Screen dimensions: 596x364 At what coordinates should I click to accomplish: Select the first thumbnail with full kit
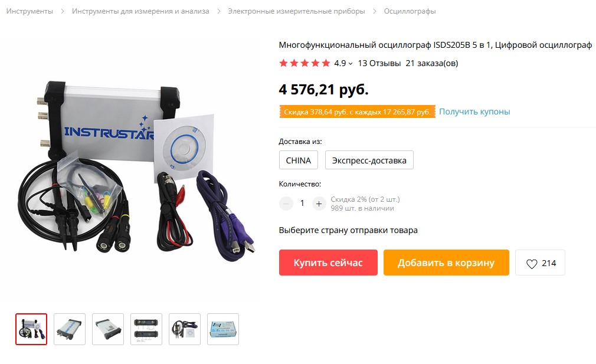coord(31,329)
